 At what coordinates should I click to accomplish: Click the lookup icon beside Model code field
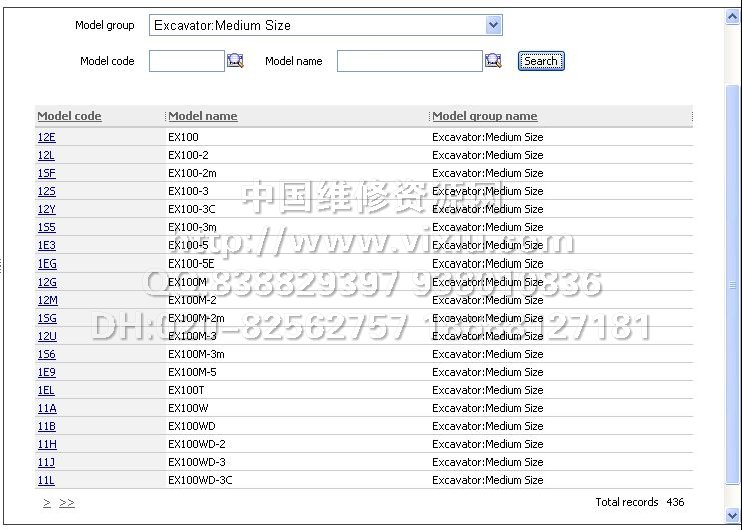[235, 61]
